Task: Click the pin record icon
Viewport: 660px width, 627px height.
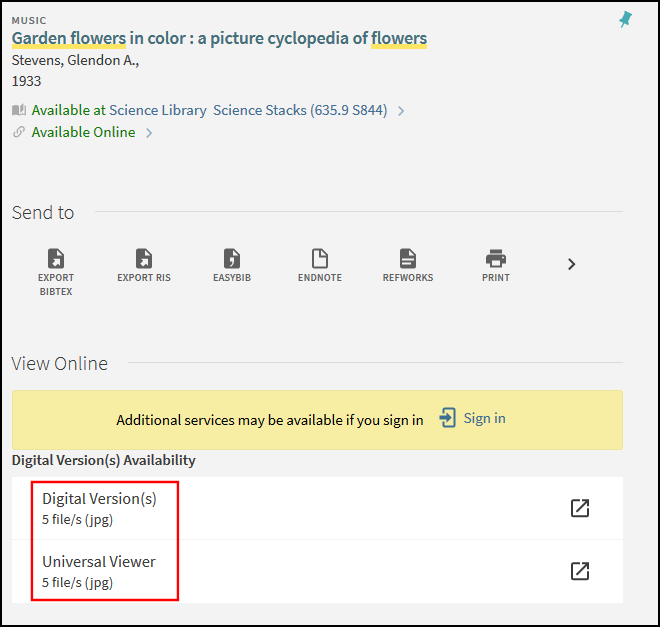Action: coord(626,20)
